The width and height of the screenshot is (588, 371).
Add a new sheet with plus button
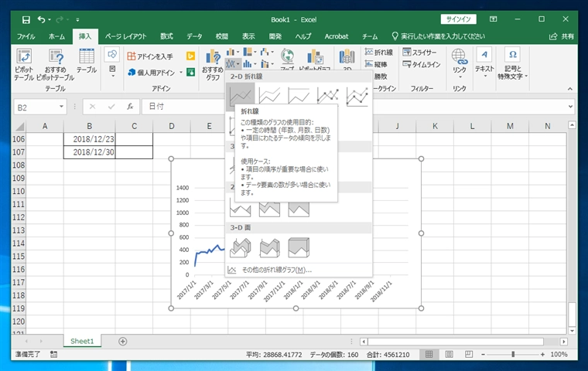point(122,341)
